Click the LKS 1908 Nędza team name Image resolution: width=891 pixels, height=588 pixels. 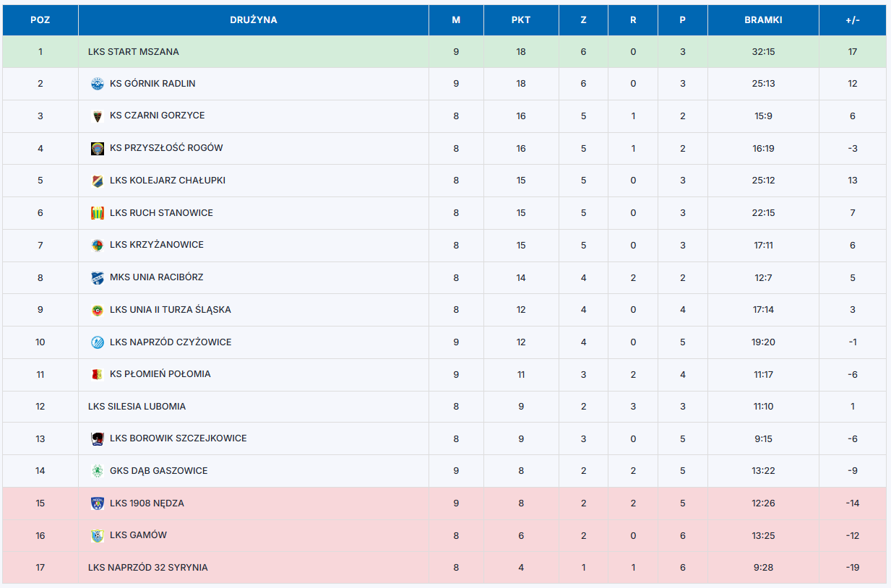pos(147,503)
